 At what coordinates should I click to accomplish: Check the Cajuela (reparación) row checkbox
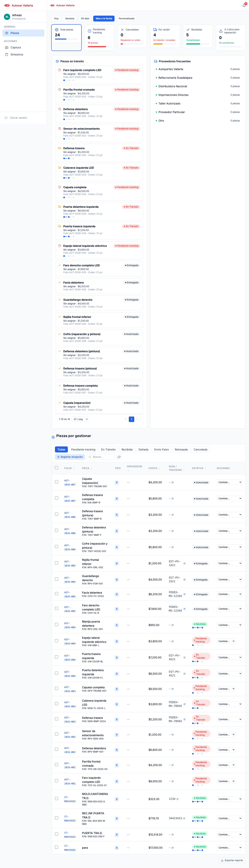tap(56, 482)
